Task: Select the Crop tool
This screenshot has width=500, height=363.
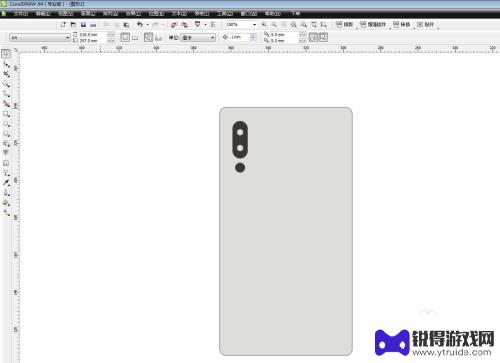Action: point(6,74)
